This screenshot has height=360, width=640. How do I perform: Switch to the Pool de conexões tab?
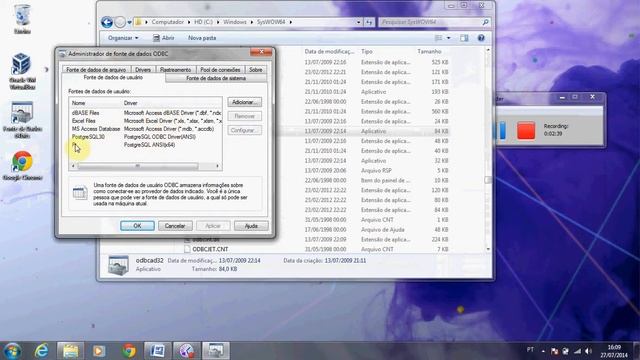(220, 70)
